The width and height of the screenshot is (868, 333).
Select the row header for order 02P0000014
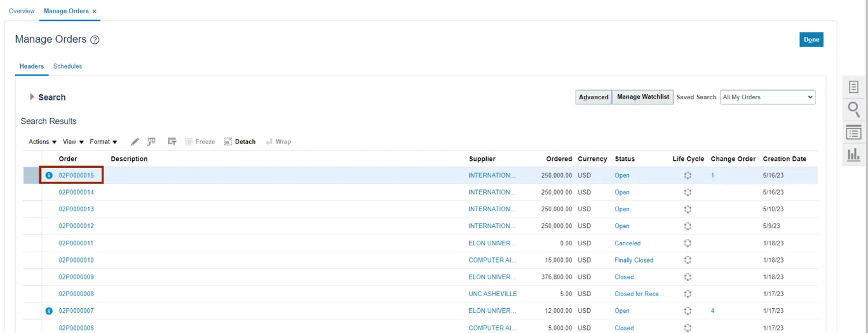coord(32,192)
